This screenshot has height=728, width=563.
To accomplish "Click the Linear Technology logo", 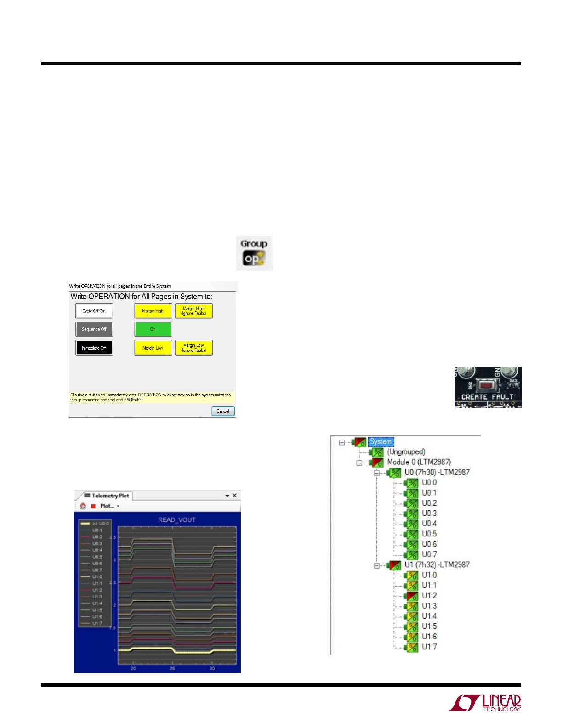I will click(485, 703).
